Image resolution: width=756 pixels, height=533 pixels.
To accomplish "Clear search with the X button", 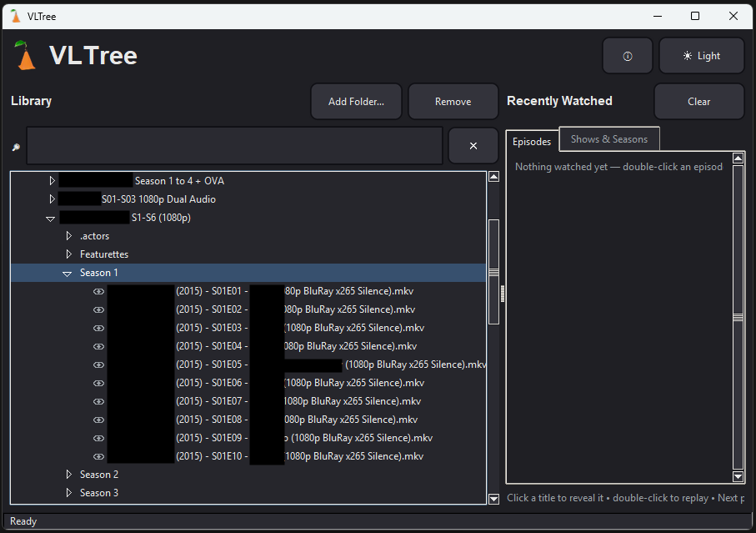I will point(473,146).
